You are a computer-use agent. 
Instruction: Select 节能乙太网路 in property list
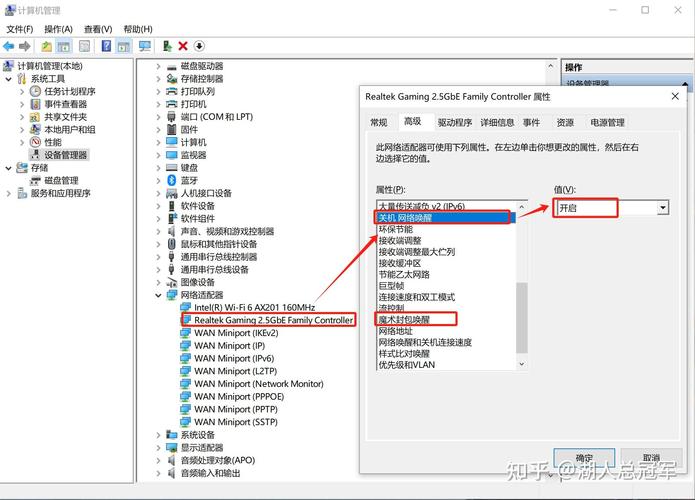point(404,274)
